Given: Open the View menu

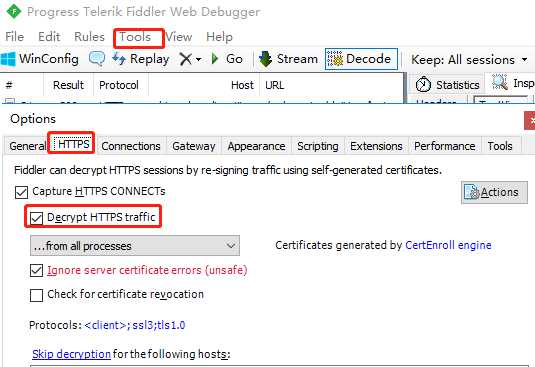Looking at the screenshot, I should pos(179,36).
